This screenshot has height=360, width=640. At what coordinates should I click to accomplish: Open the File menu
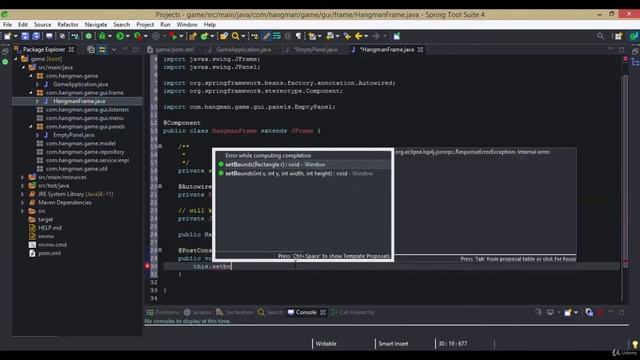pyautogui.click(x=7, y=25)
